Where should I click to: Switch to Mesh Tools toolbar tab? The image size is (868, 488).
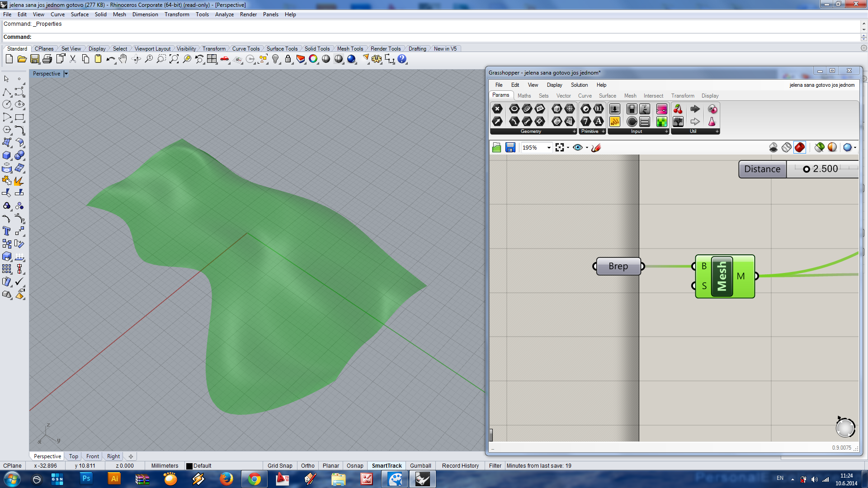[x=350, y=49]
